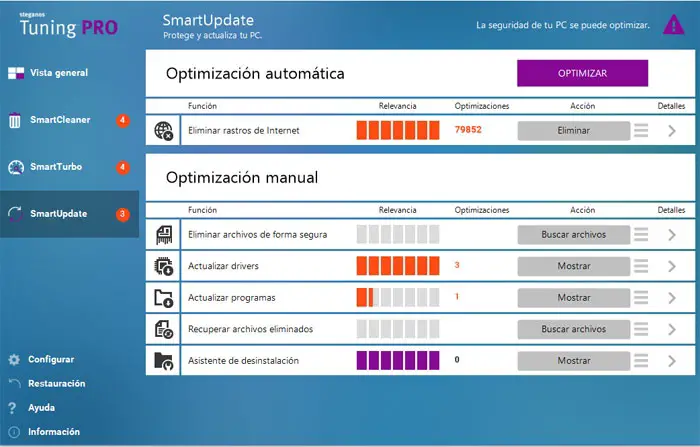Open the Información link

coord(54,432)
